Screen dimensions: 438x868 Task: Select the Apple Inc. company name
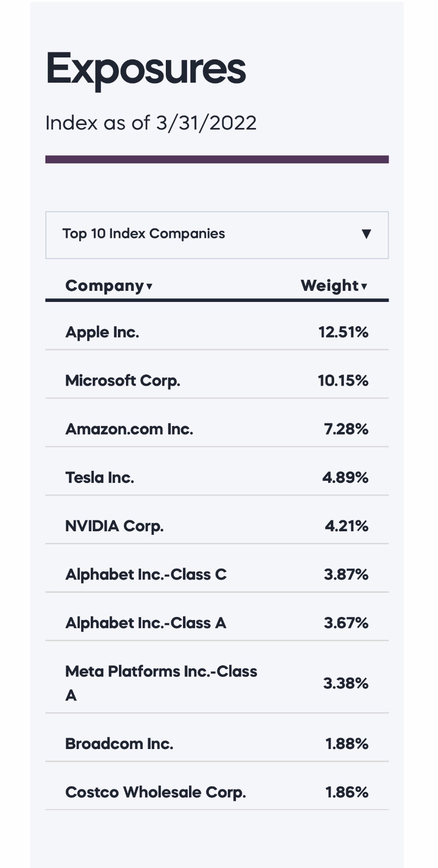coord(102,332)
